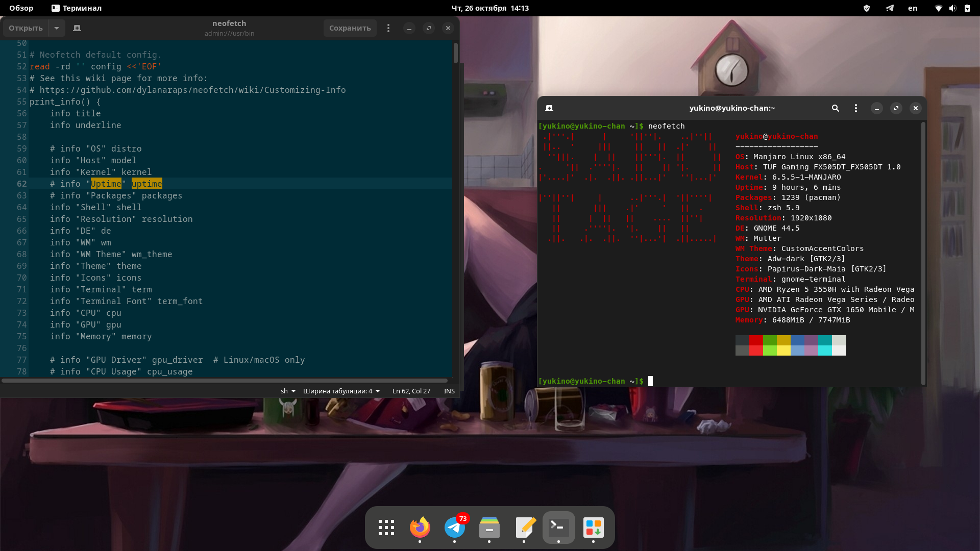Click the red color block in neofetch output
980x551 pixels.
coord(756,341)
